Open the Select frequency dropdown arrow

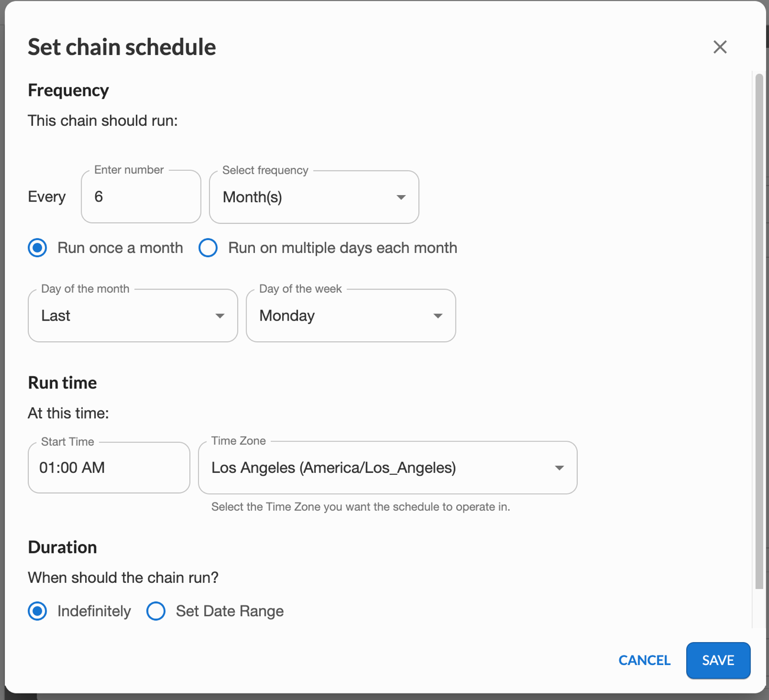(x=400, y=197)
